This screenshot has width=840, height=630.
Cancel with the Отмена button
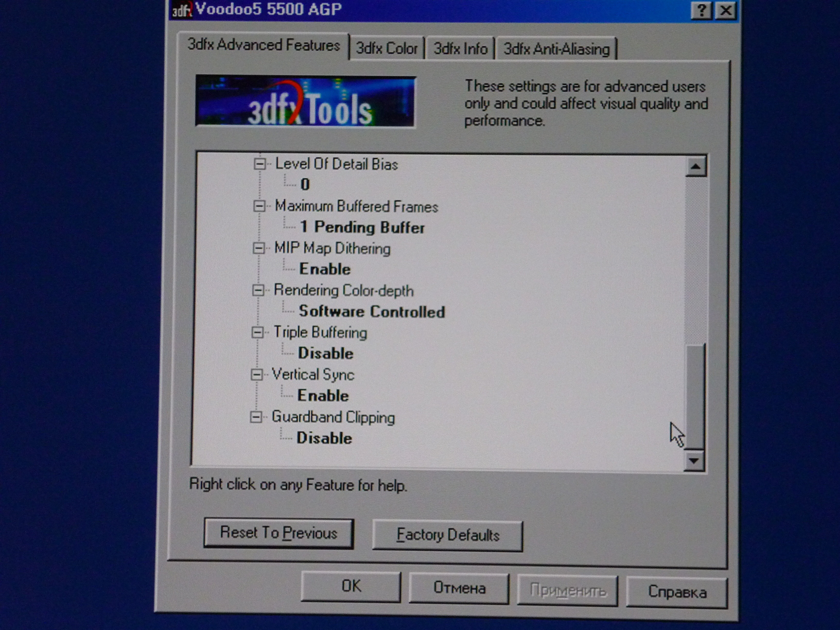click(x=459, y=588)
